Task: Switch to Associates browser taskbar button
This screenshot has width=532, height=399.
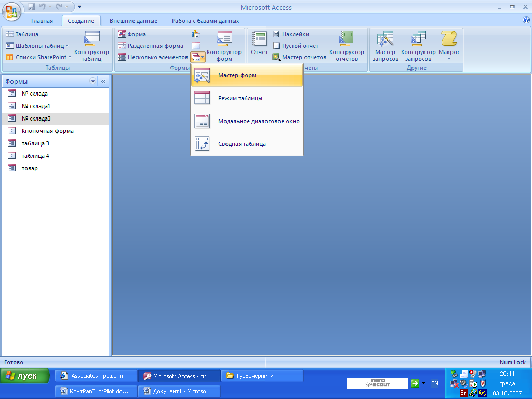Action: 96,376
